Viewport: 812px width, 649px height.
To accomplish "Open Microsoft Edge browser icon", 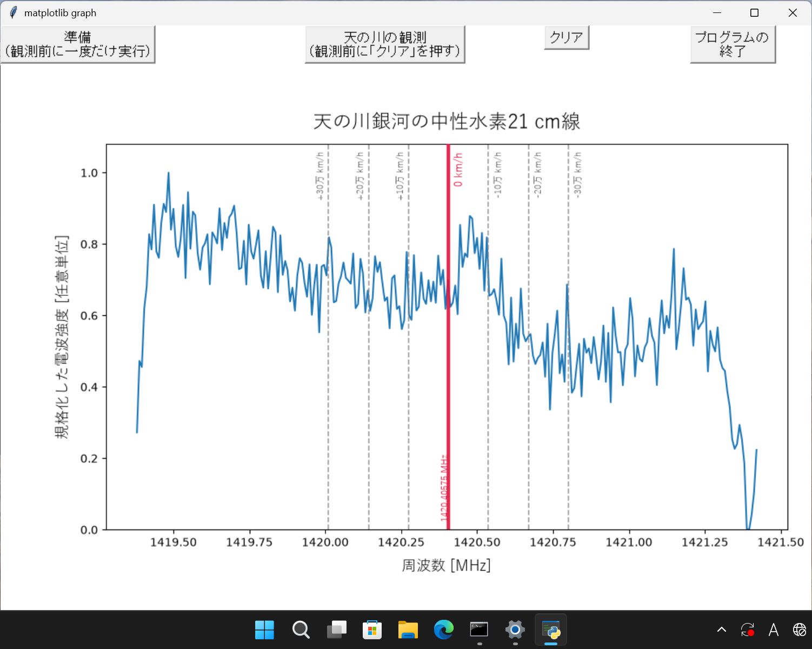I will 444,630.
